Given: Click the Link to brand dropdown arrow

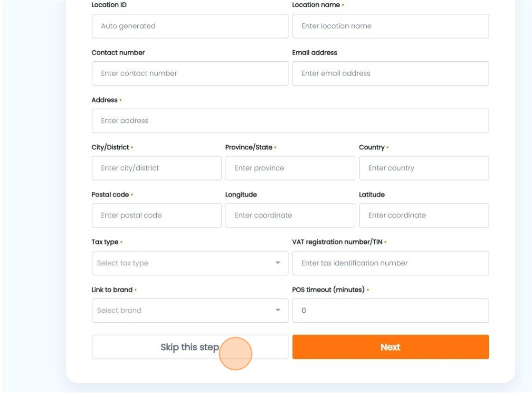Looking at the screenshot, I should coord(278,310).
